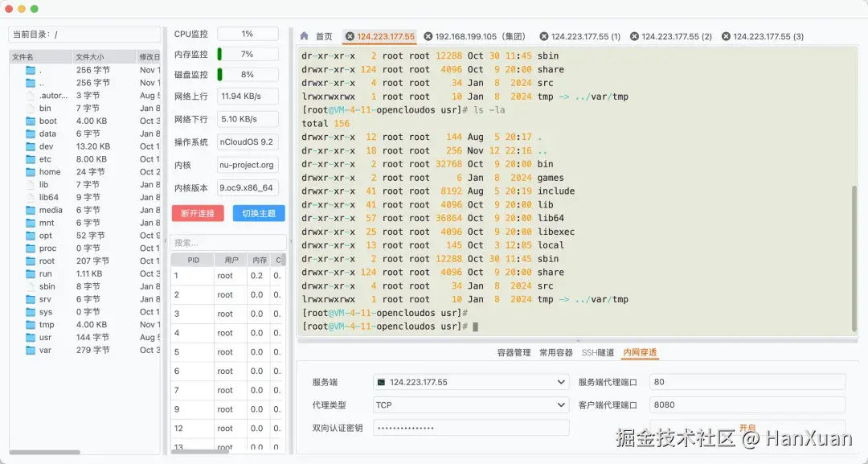Viewport: 868px width, 464px height.
Task: Open the 代理类型 TCP dropdown
Action: click(563, 404)
